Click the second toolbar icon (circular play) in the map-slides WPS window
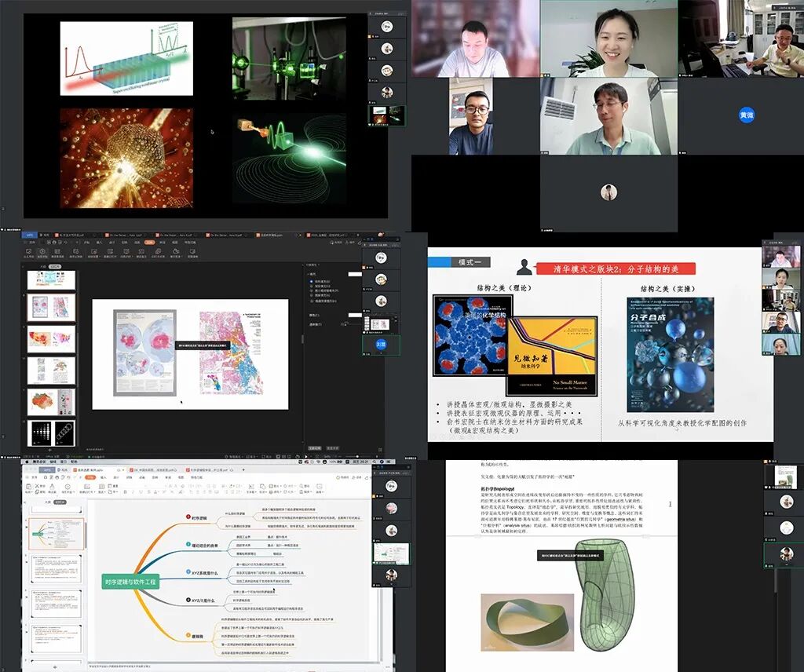Screen dimensions: 804x672 coord(42,253)
